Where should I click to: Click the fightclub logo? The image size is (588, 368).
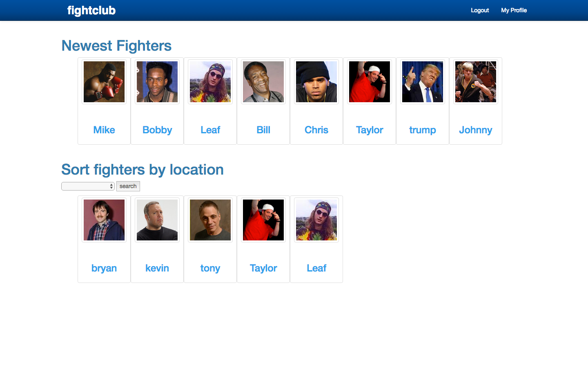91,10
